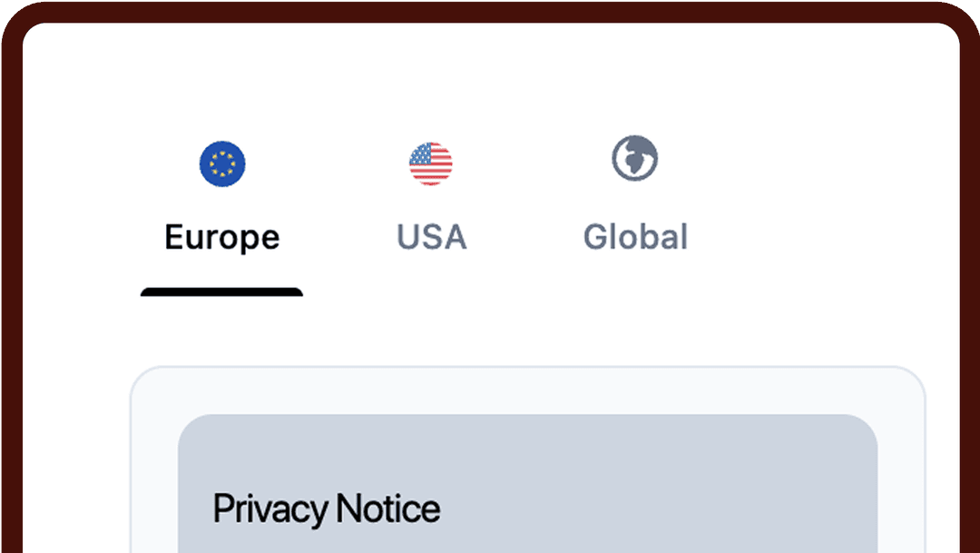This screenshot has height=553, width=980.
Task: Open the Global tab
Action: point(635,205)
